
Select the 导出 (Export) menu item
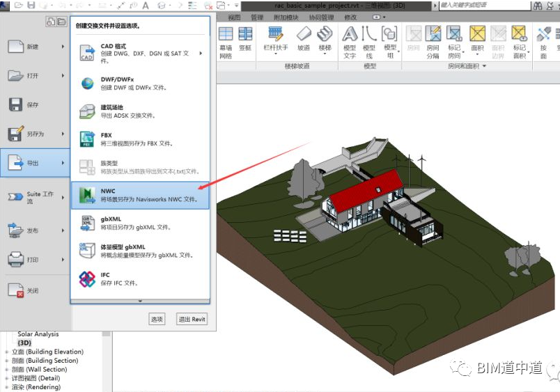(35, 163)
